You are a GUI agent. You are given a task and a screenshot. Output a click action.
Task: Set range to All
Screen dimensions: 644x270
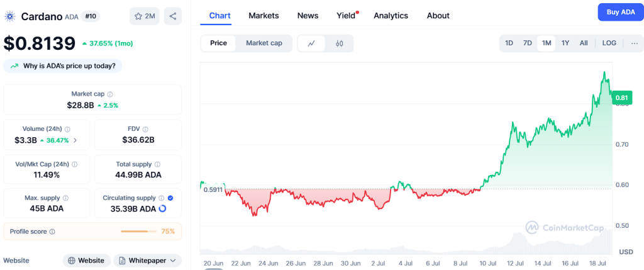pos(584,43)
